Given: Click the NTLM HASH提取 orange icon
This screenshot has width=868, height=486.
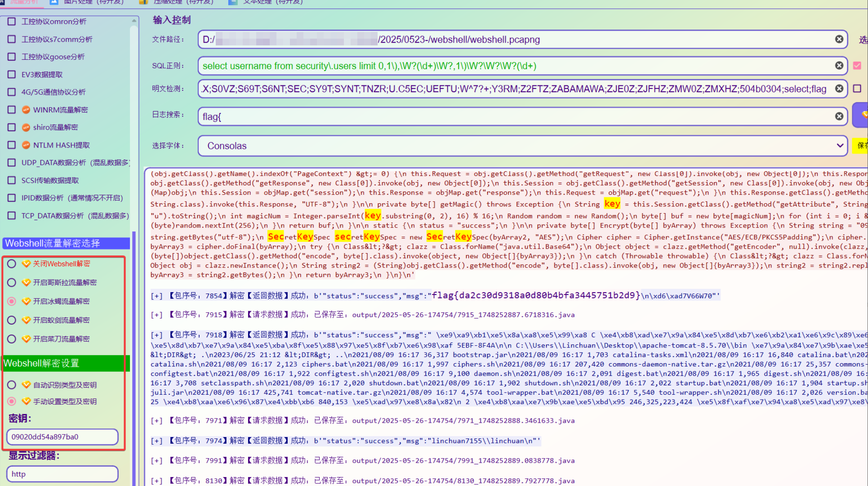Looking at the screenshot, I should pos(26,145).
